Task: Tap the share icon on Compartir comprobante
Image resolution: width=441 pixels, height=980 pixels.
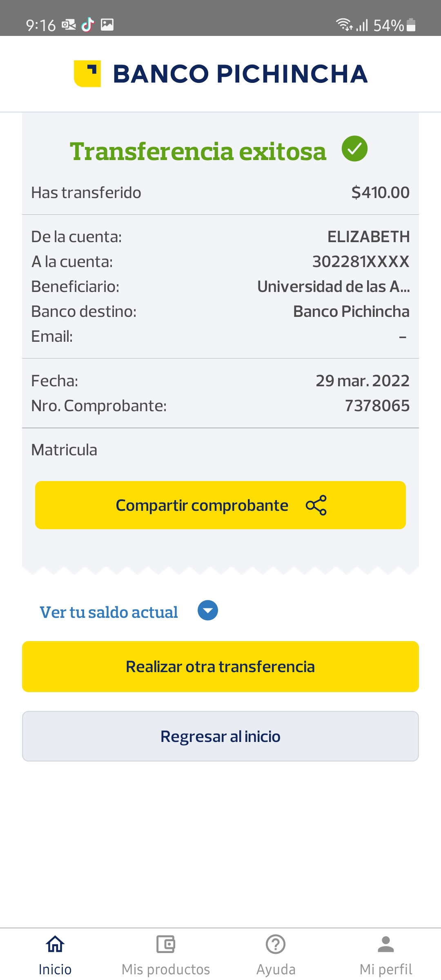Action: tap(316, 505)
